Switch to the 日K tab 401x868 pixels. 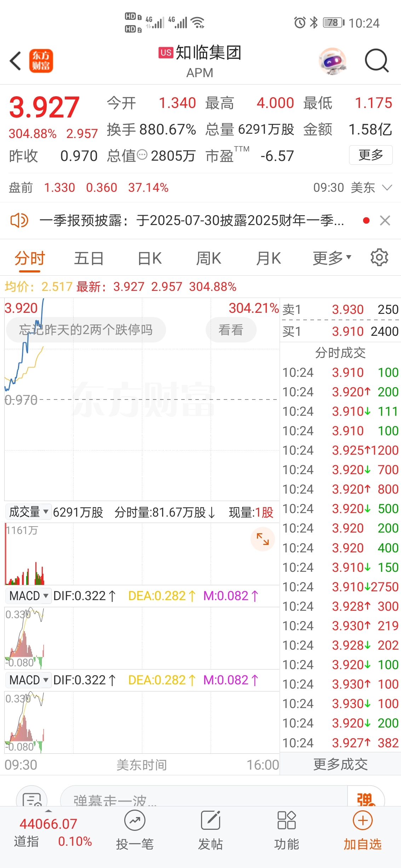click(150, 258)
